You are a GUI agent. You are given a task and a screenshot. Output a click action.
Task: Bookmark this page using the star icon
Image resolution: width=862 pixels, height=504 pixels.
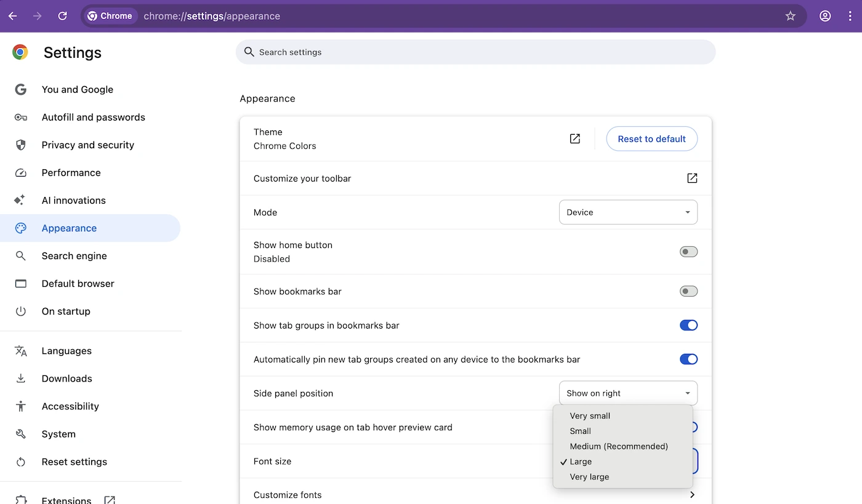pyautogui.click(x=791, y=16)
